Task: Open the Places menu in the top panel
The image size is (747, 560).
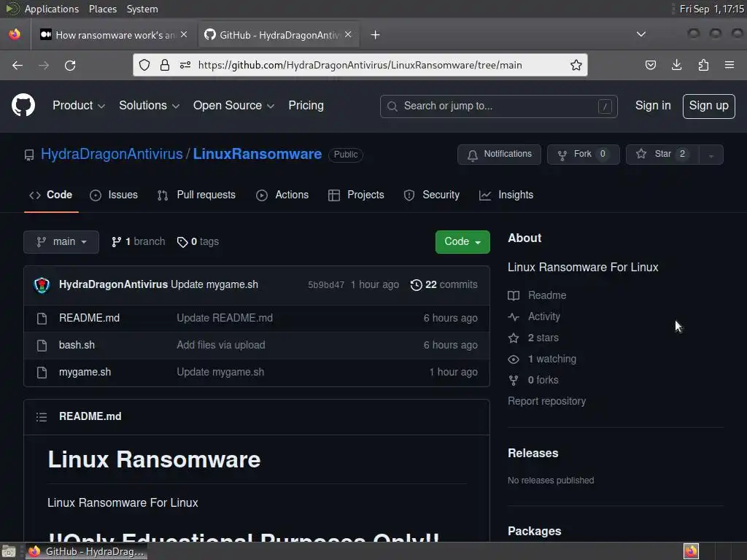Action: click(x=103, y=9)
